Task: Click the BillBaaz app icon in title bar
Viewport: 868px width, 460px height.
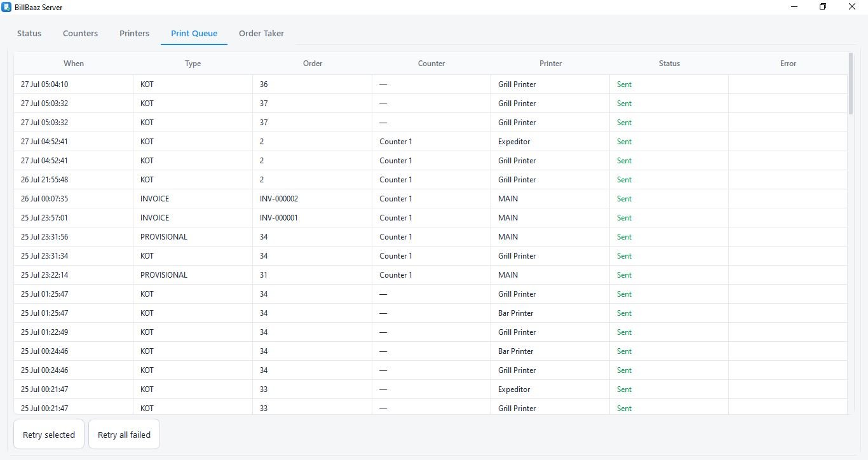Action: [6, 7]
